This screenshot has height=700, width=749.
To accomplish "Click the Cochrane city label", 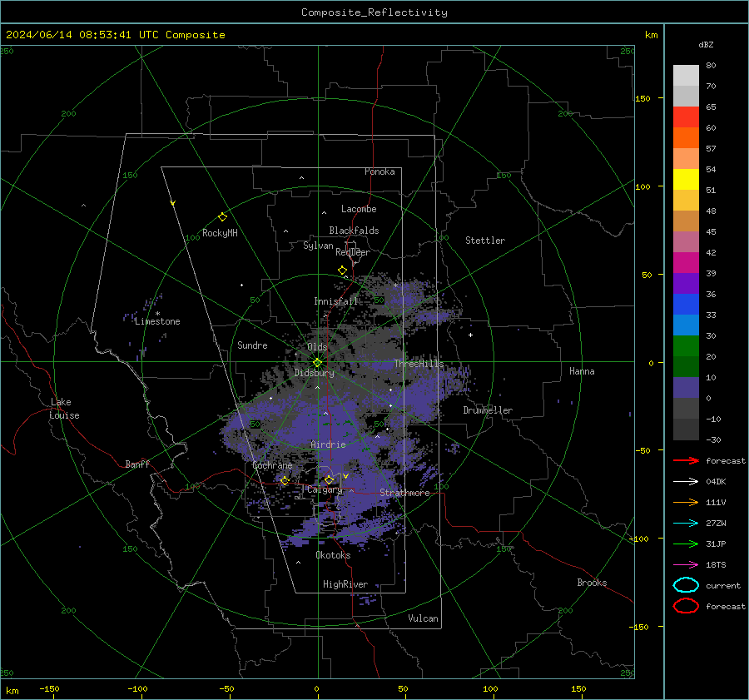I will (272, 465).
